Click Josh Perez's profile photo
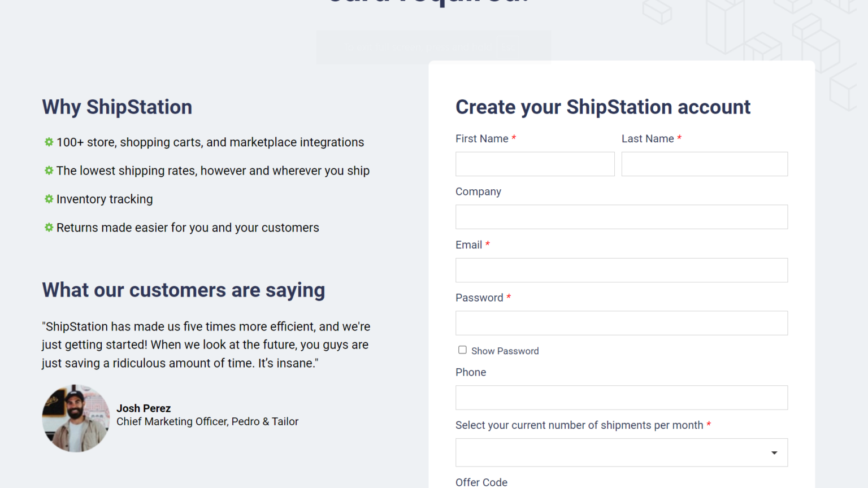This screenshot has height=488, width=868. point(76,419)
